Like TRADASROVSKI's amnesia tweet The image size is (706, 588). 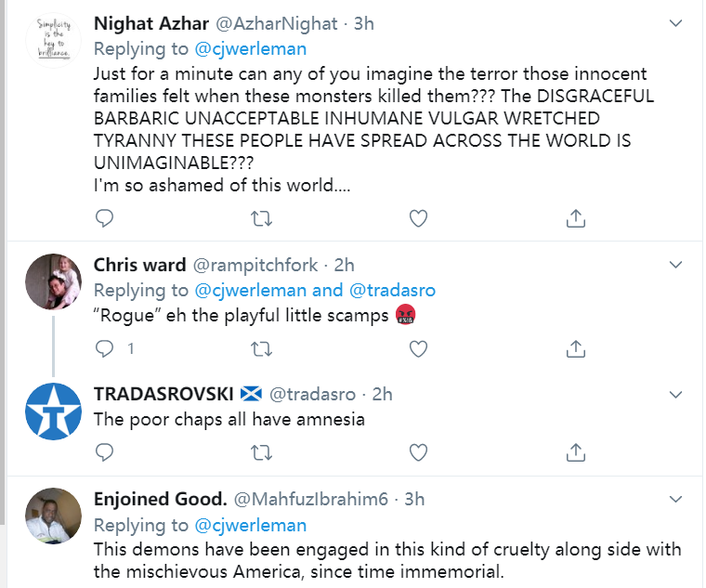click(419, 451)
